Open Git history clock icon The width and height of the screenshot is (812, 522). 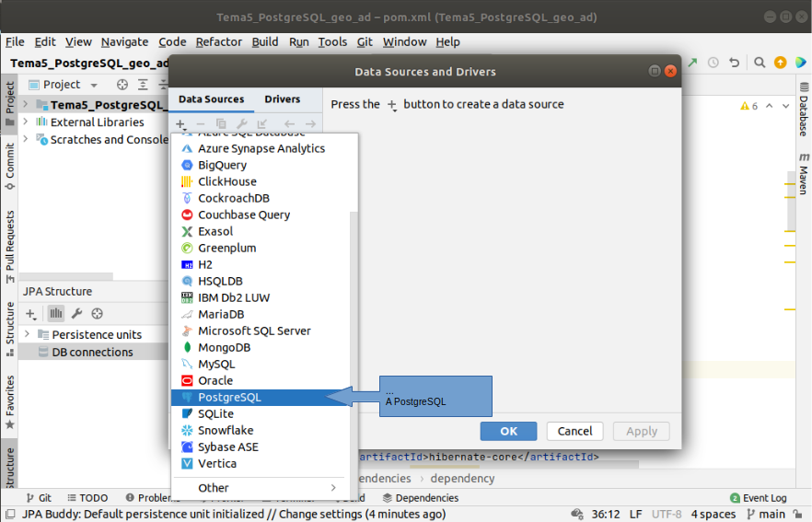click(x=713, y=63)
